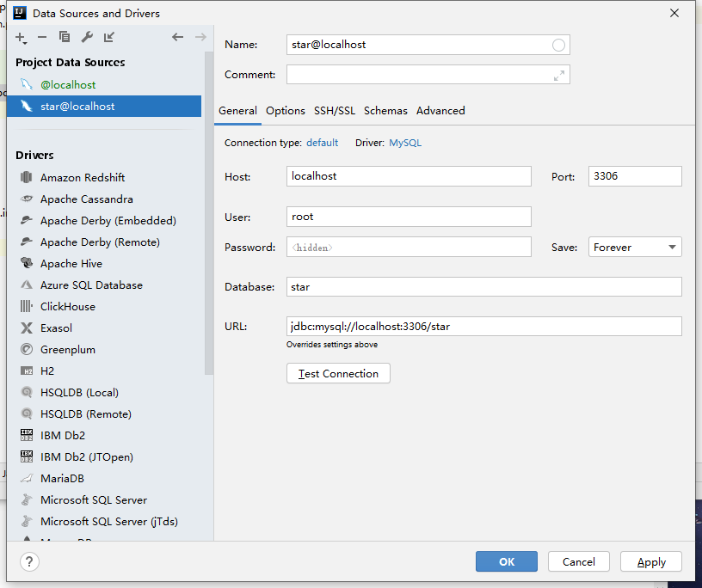702x588 pixels.
Task: Open help with the question mark icon
Action: tap(29, 561)
